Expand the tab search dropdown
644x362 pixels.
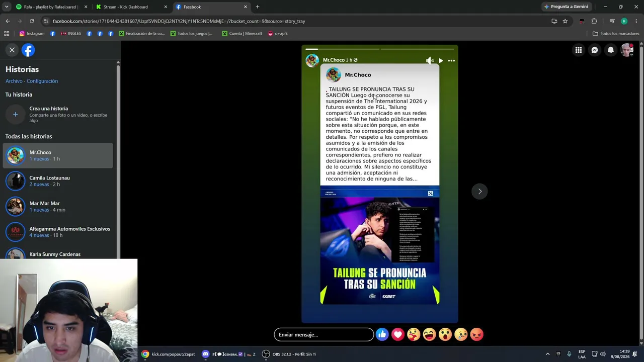pyautogui.click(x=6, y=7)
